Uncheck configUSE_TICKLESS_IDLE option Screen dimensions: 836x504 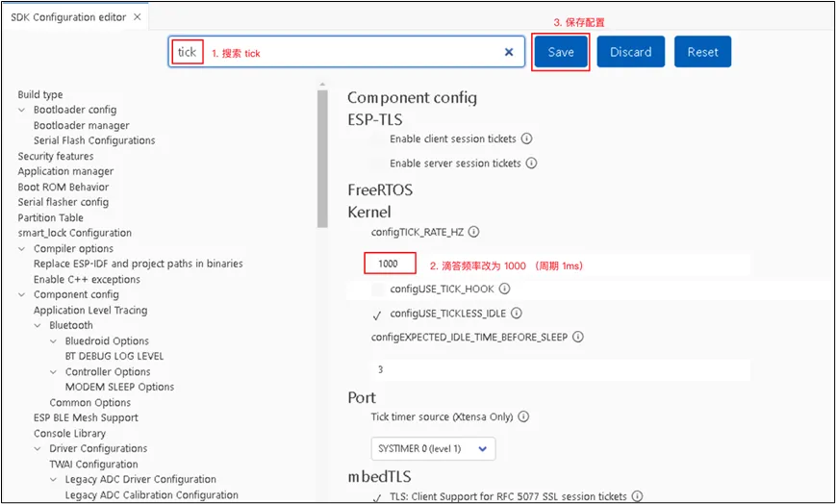point(377,315)
